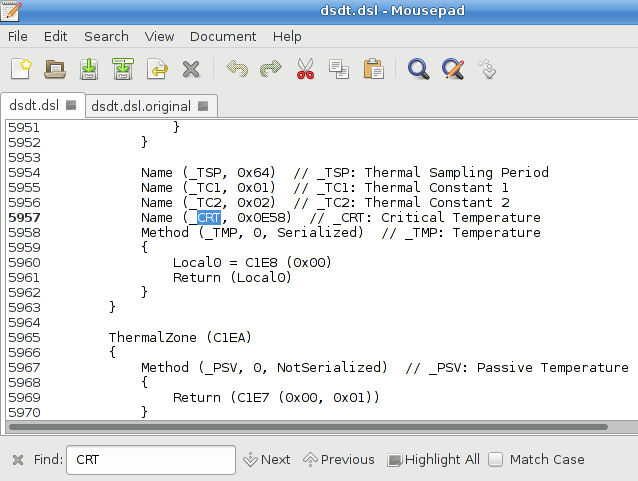Click the horizontal scrollbar of the editor
This screenshot has height=481, width=638.
tap(308, 427)
